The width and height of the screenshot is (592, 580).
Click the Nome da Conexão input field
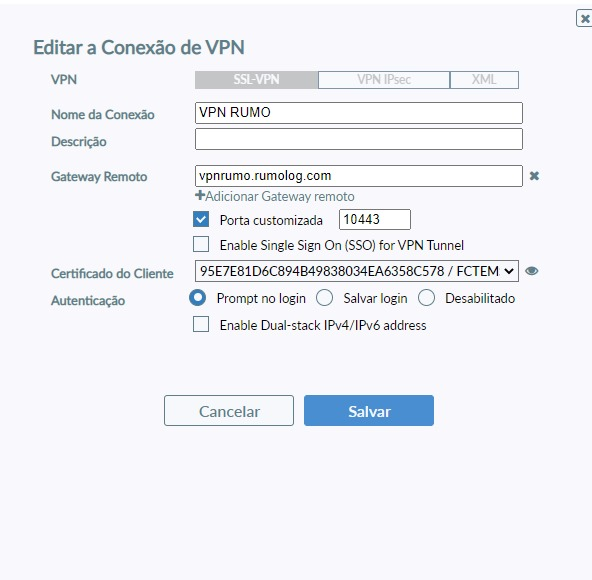(x=359, y=113)
